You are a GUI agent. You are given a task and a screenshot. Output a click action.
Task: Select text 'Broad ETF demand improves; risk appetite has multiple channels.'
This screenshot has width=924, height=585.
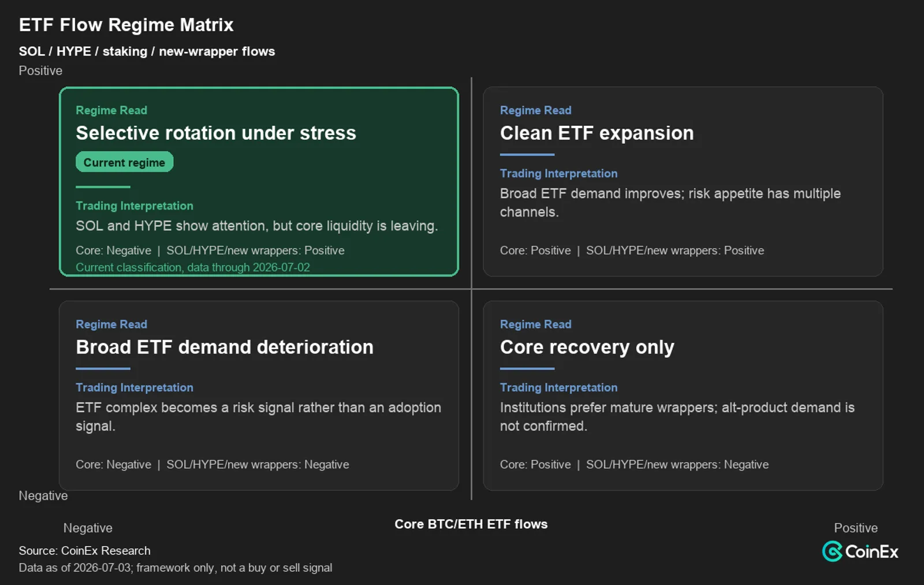(670, 203)
